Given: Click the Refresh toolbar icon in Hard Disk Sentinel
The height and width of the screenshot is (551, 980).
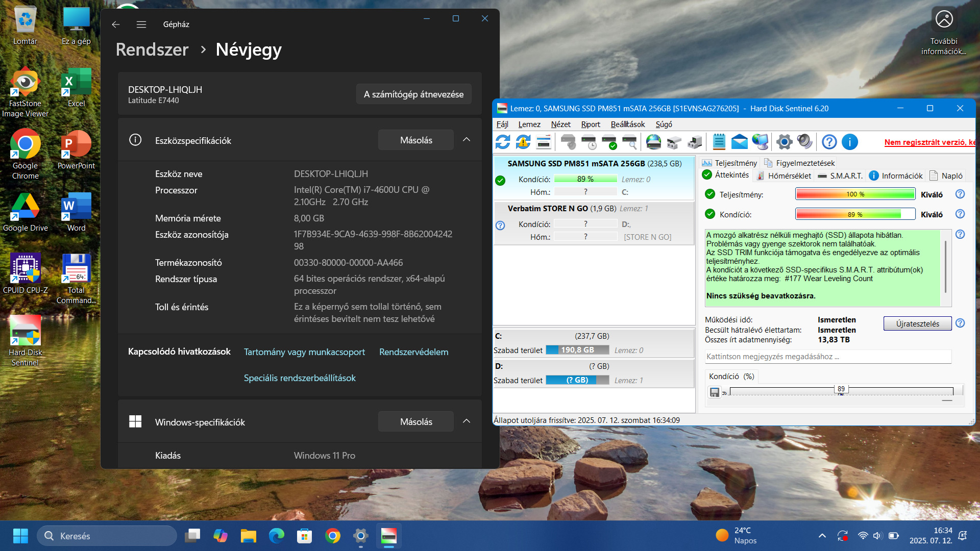Looking at the screenshot, I should click(503, 142).
